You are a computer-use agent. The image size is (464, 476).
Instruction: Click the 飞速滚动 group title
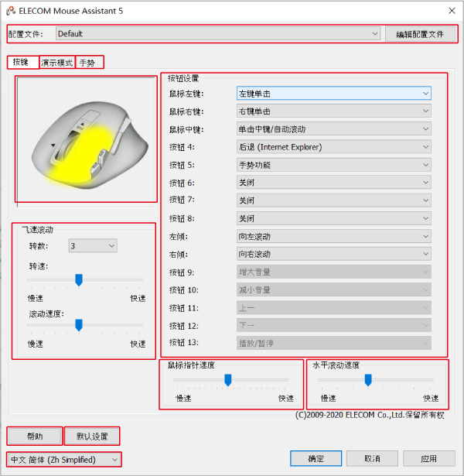[37, 230]
